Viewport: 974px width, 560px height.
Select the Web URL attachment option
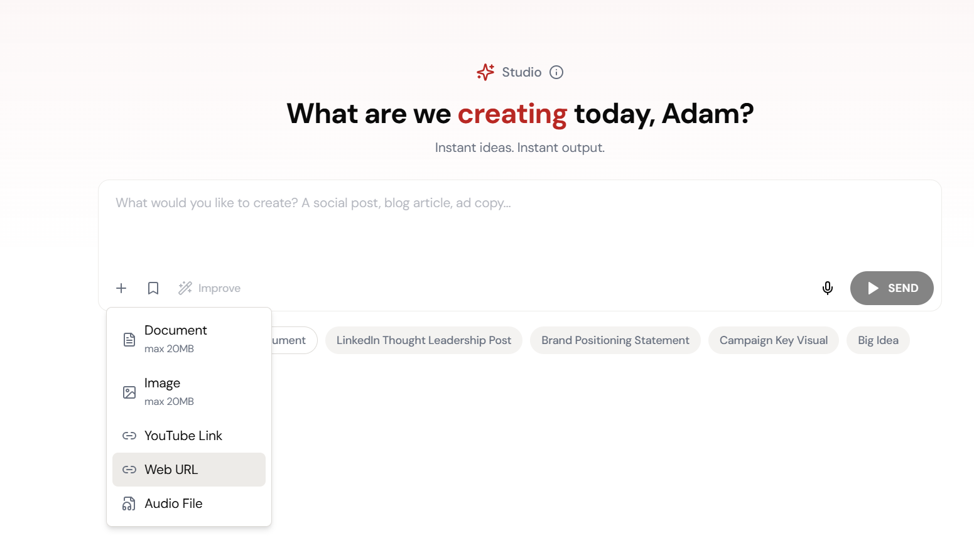coord(171,469)
